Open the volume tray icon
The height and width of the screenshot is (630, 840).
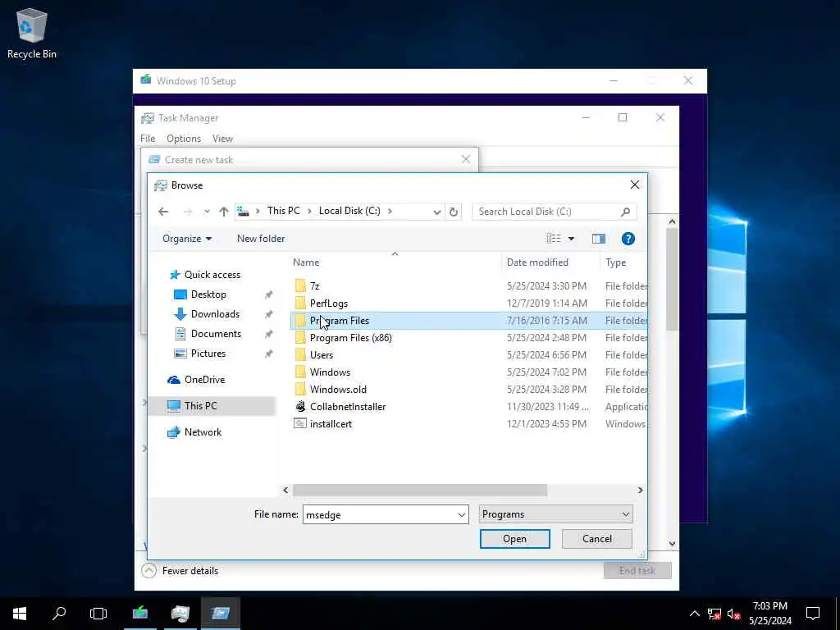[734, 614]
